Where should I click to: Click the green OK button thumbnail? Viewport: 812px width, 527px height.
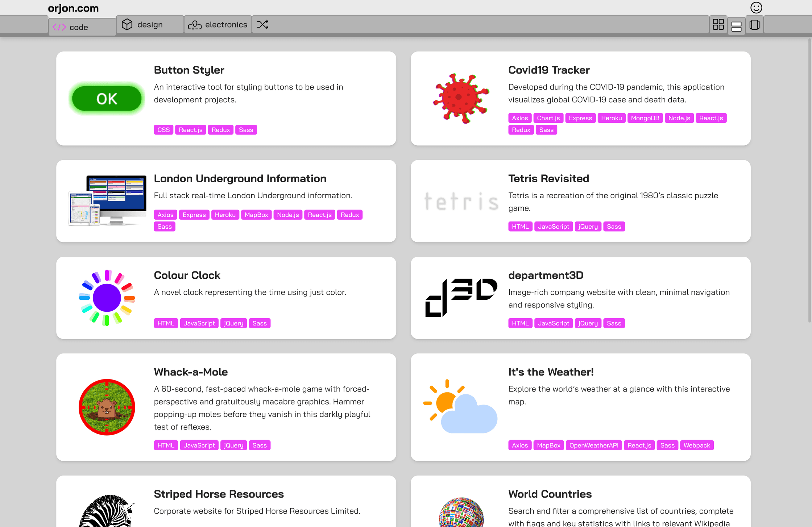107,99
